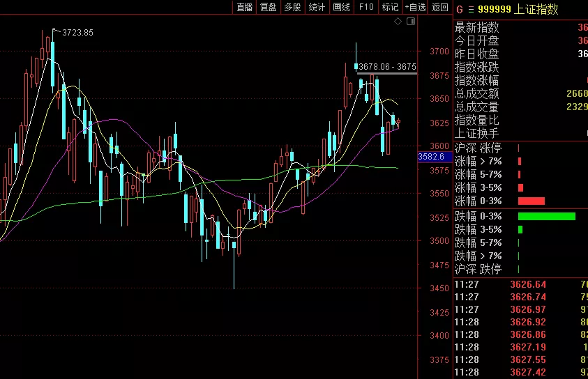Add the index via +自选 button
The width and height of the screenshot is (588, 379).
point(415,7)
